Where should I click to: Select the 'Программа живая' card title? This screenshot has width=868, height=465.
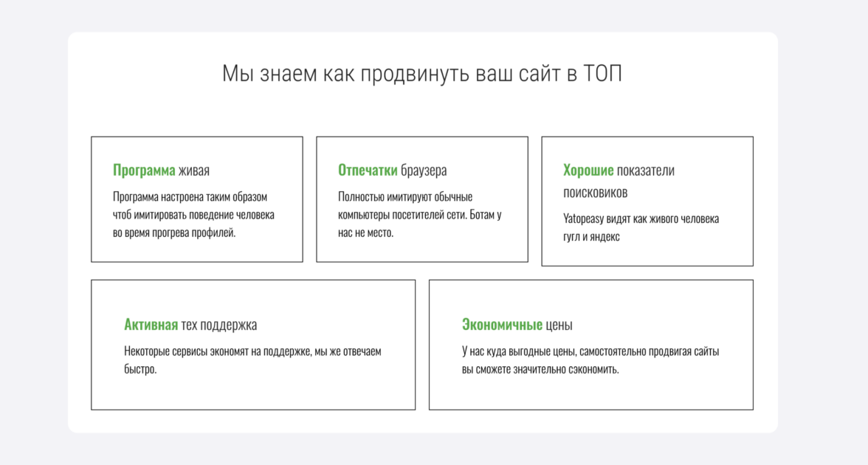pos(161,170)
